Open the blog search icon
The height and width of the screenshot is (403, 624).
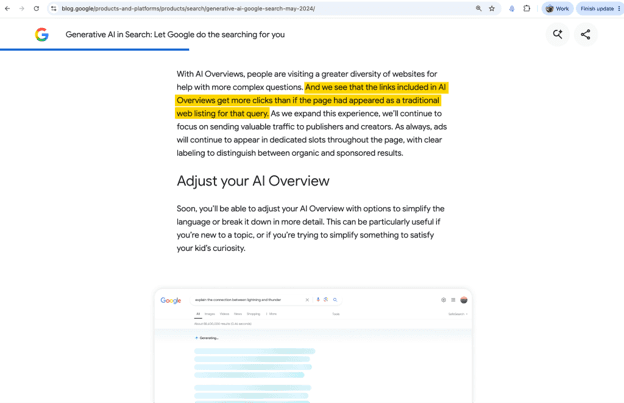[558, 35]
